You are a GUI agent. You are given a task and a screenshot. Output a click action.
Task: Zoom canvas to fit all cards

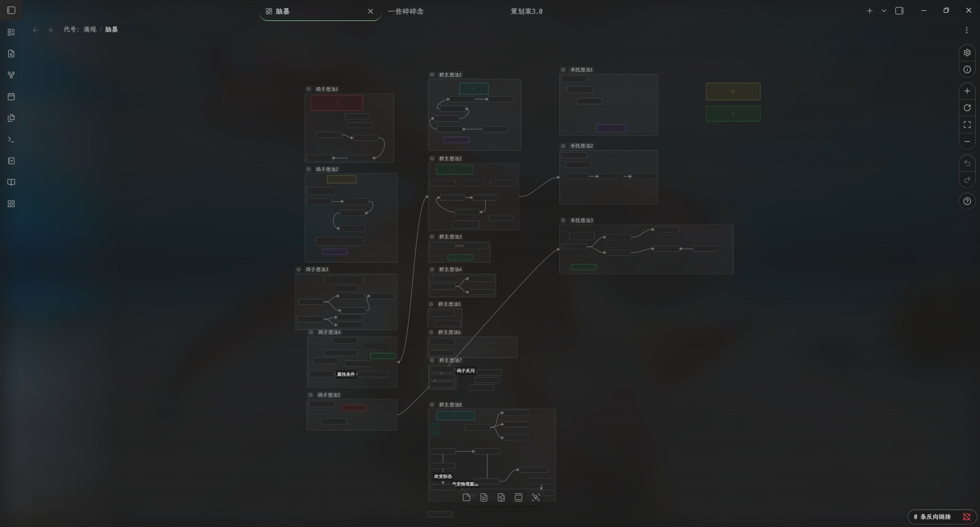point(967,125)
